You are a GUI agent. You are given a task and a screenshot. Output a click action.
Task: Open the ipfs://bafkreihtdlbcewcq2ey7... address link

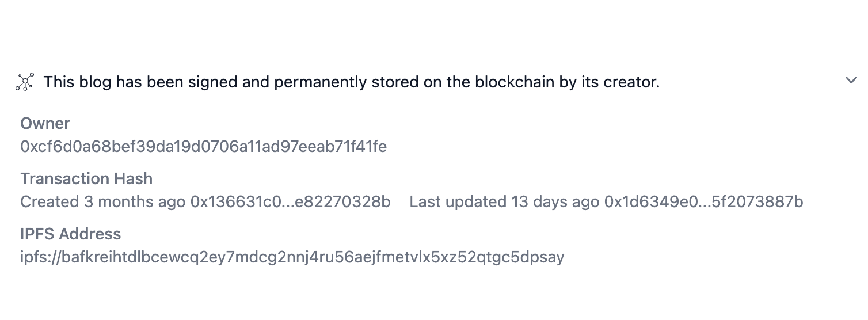point(292,257)
